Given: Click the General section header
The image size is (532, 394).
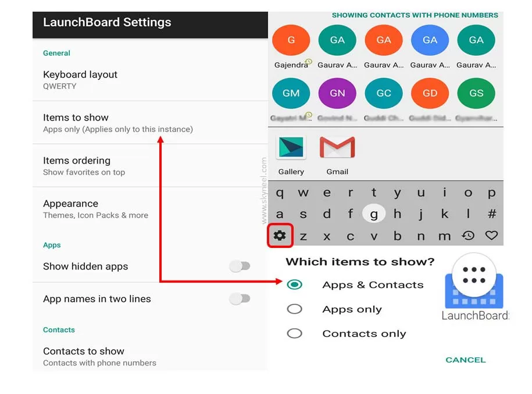Looking at the screenshot, I should coord(56,53).
